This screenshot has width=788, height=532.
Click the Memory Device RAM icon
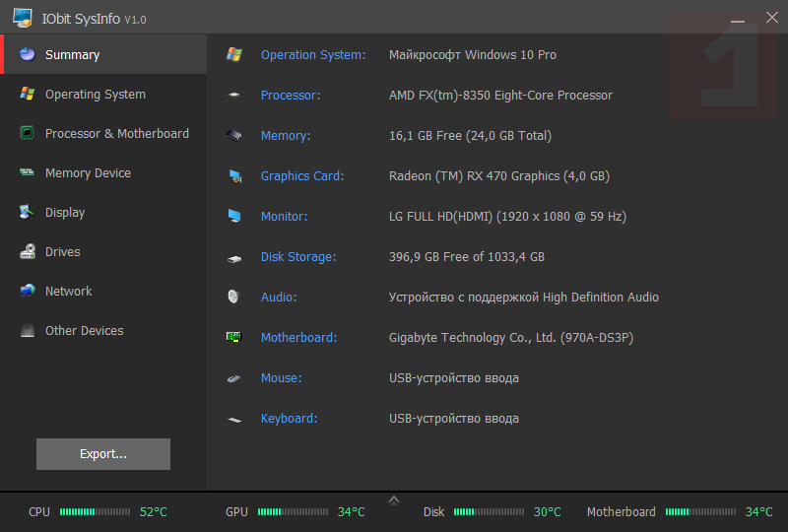point(28,173)
